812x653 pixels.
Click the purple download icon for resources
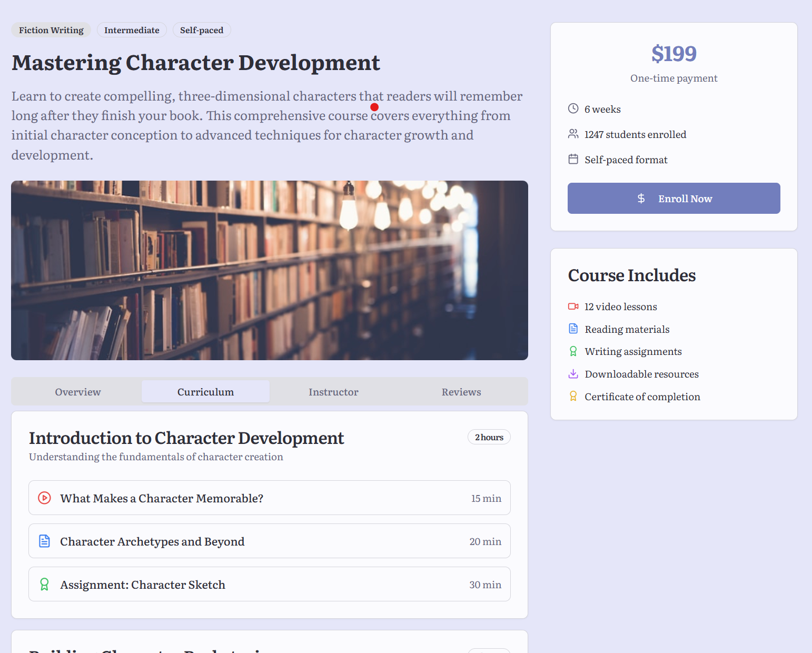click(573, 374)
